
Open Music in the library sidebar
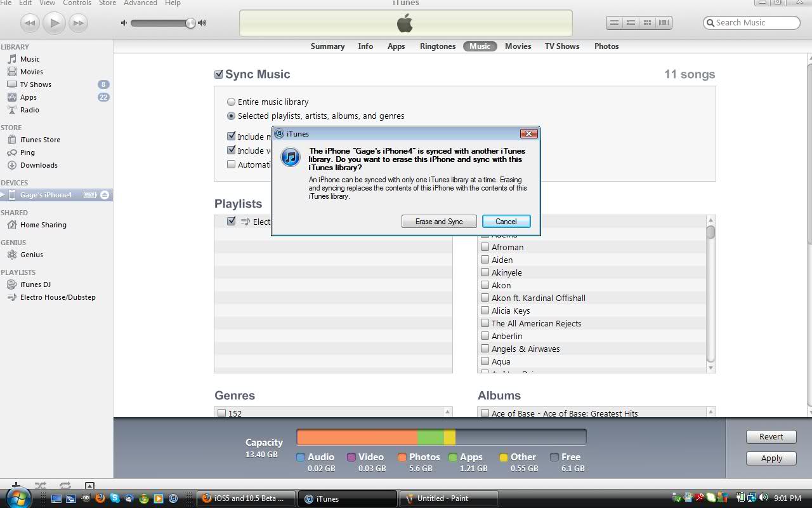coord(30,59)
